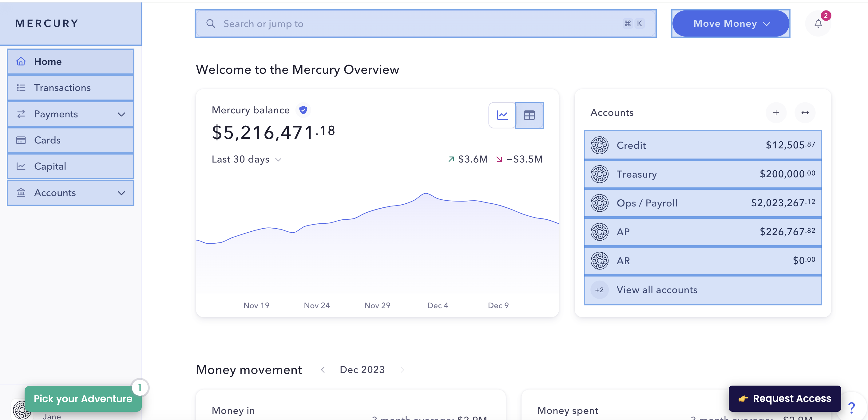
Task: Click the Cards credit card icon
Action: 21,140
